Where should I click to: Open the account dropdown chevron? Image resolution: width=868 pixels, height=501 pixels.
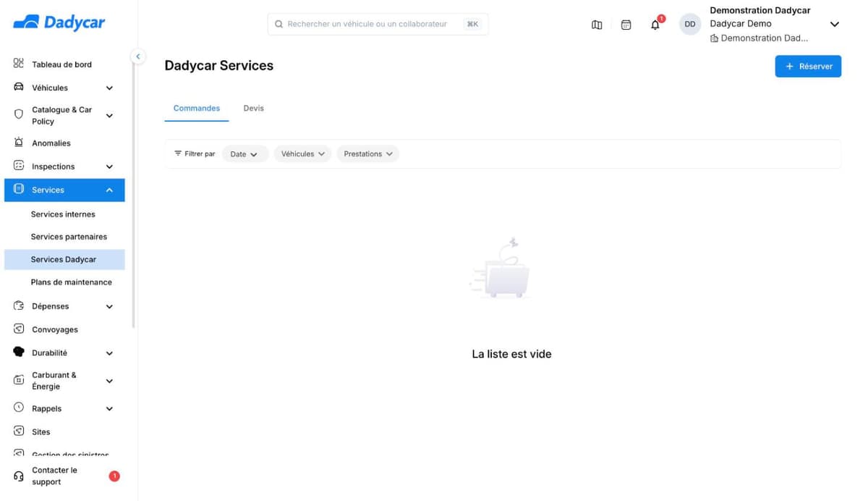click(x=834, y=24)
